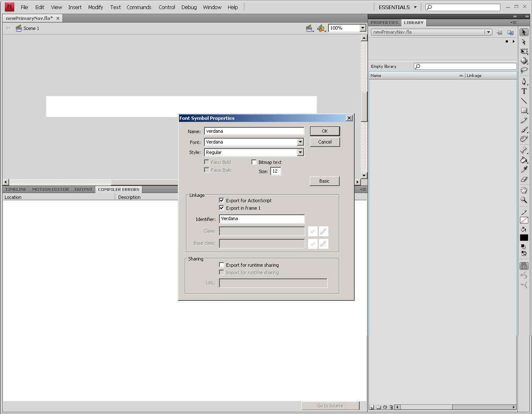
Task: Select the Eyedropper tool
Action: pos(524,170)
